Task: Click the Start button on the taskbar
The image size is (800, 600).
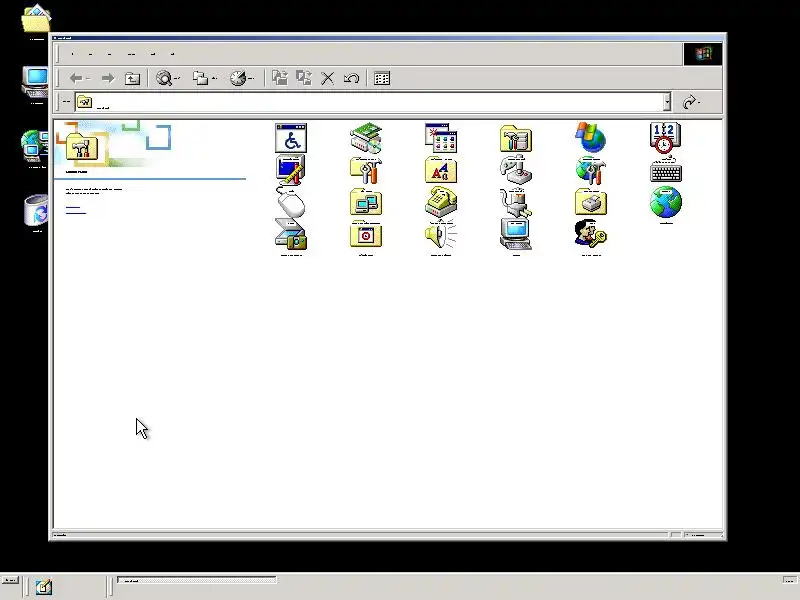Action: point(10,580)
